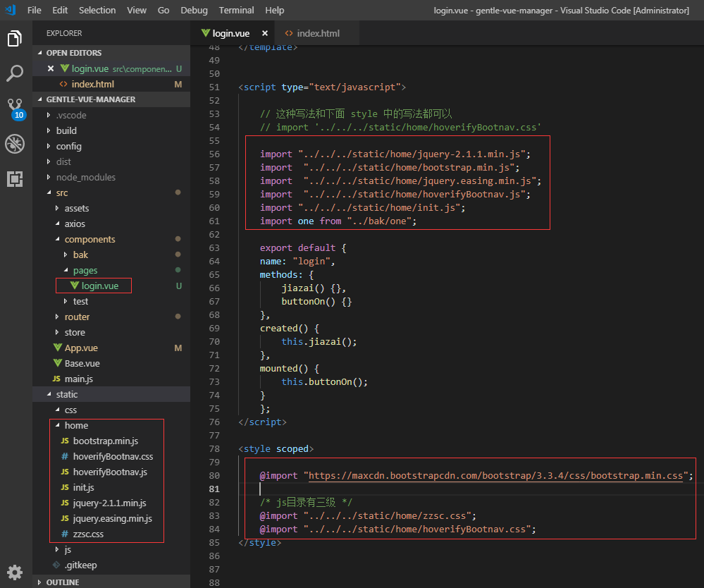Collapse the Open Editors section
The width and height of the screenshot is (704, 588).
pyautogui.click(x=111, y=53)
